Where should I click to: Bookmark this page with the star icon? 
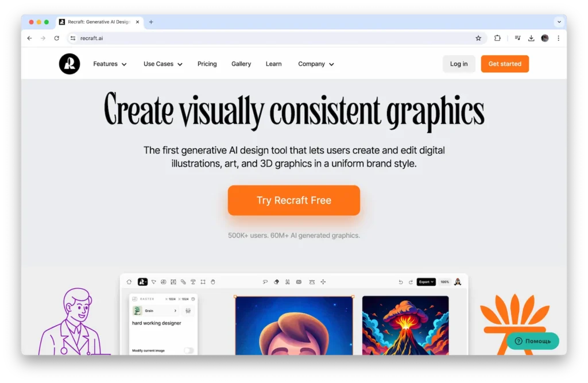[478, 38]
